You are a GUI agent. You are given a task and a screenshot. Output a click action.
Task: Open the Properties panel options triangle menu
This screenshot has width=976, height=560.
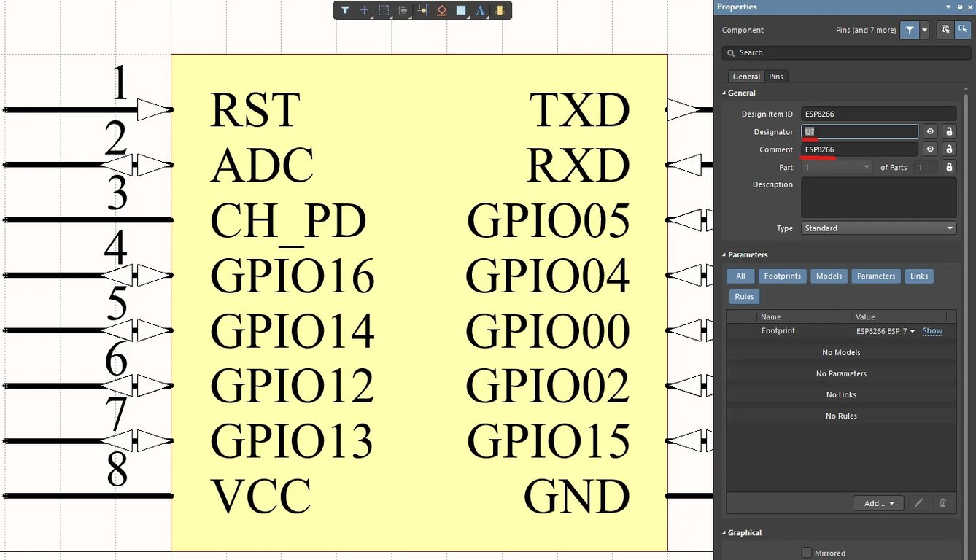pyautogui.click(x=948, y=7)
